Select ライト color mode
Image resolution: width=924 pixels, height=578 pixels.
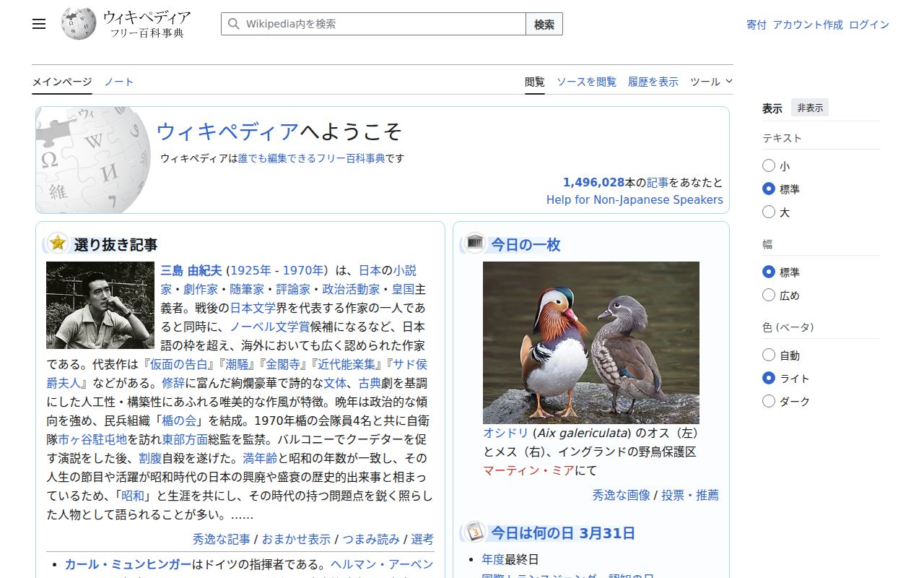(x=769, y=378)
